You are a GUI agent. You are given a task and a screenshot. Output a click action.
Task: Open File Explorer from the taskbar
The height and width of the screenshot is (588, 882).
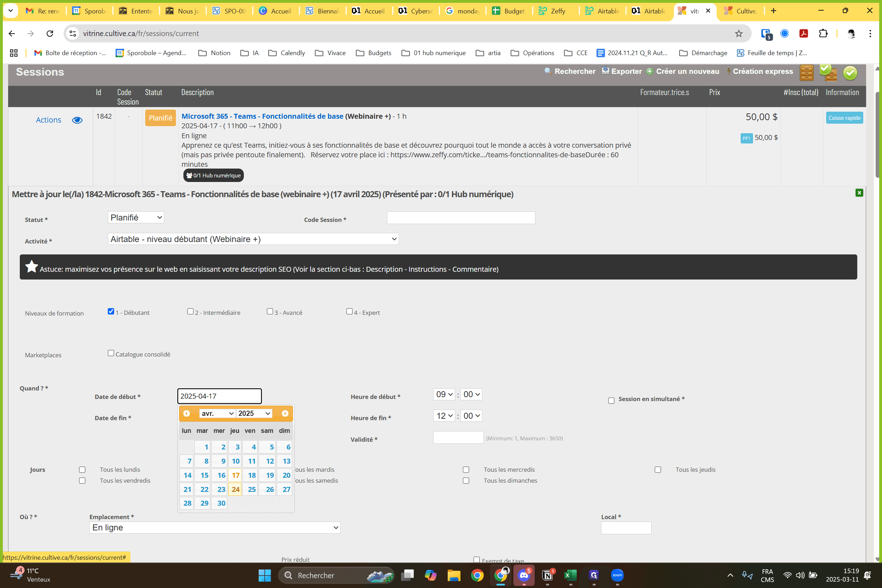point(454,575)
